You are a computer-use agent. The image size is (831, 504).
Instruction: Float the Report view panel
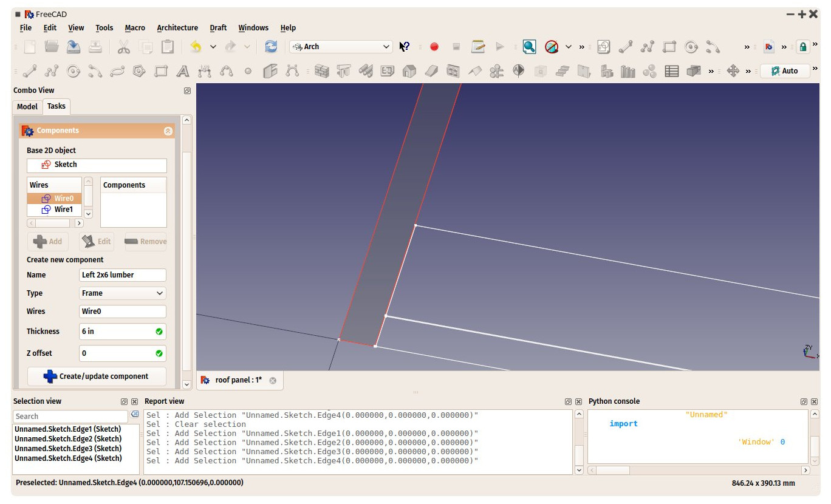pos(569,401)
